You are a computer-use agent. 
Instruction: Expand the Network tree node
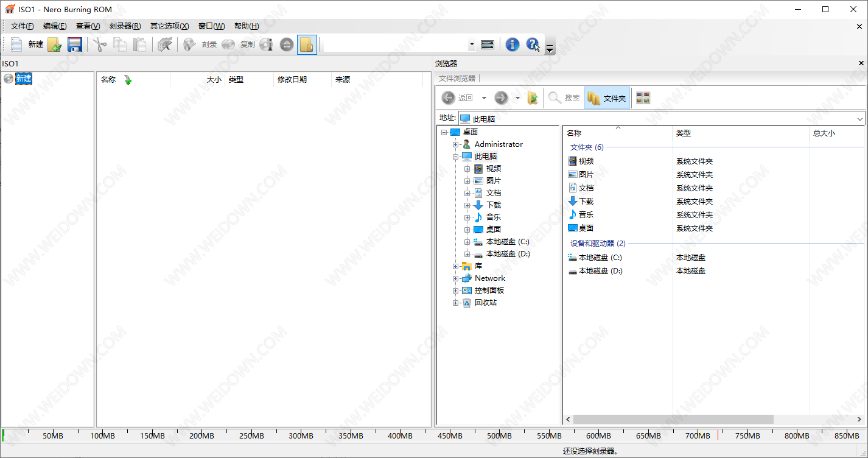tap(456, 278)
